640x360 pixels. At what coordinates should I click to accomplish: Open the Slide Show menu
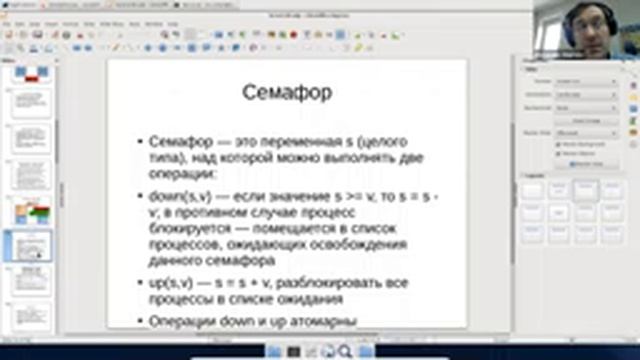[x=111, y=24]
